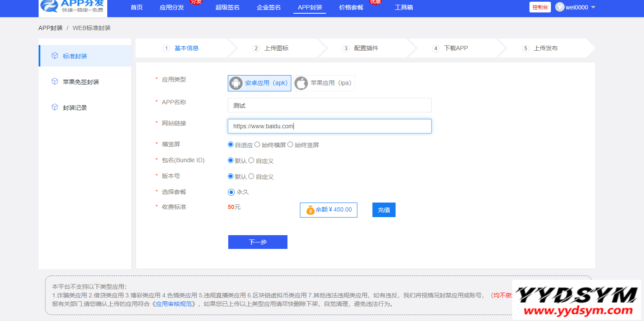Click the cube icon beside 苹果免签封装

pos(54,82)
